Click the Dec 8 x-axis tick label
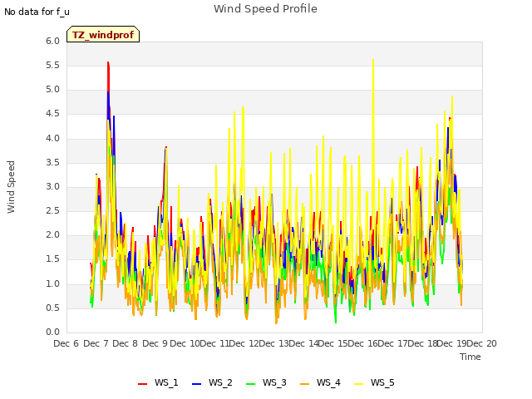This screenshot has width=532, height=399. pos(126,343)
